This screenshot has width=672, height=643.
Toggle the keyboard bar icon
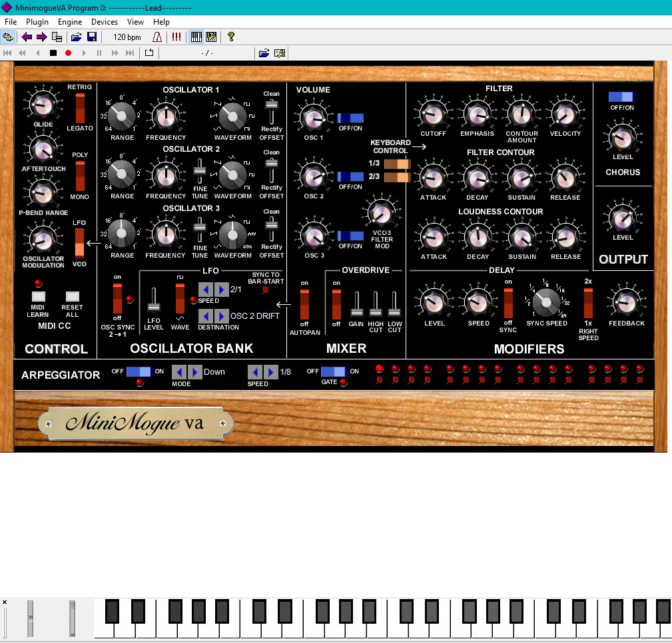point(196,37)
